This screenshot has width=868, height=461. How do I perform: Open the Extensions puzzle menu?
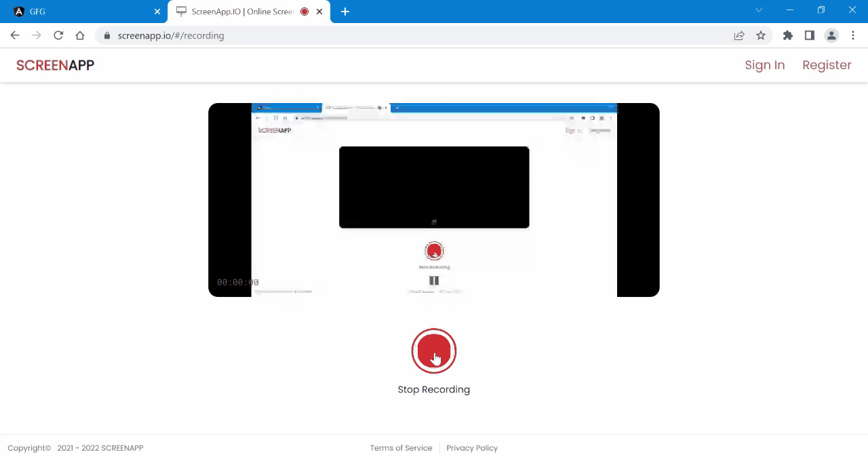(x=787, y=35)
